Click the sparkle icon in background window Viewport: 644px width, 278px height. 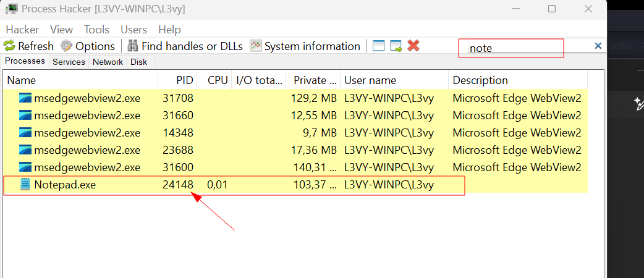[639, 104]
